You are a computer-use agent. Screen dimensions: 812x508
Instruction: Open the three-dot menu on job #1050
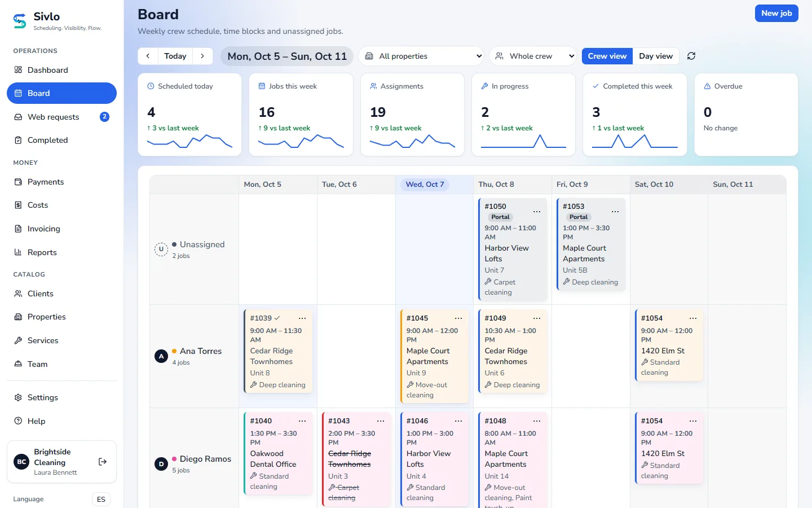pos(537,212)
